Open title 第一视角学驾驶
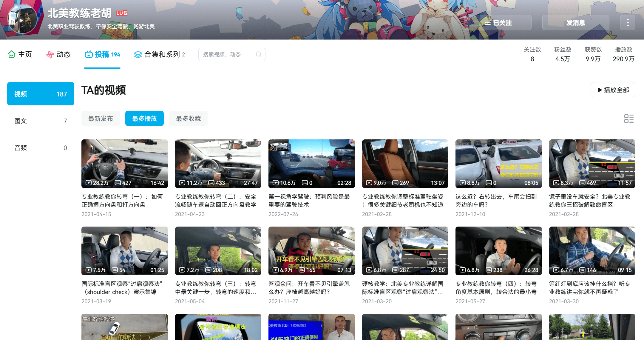Screen dimensions: 644x340 point(309,201)
